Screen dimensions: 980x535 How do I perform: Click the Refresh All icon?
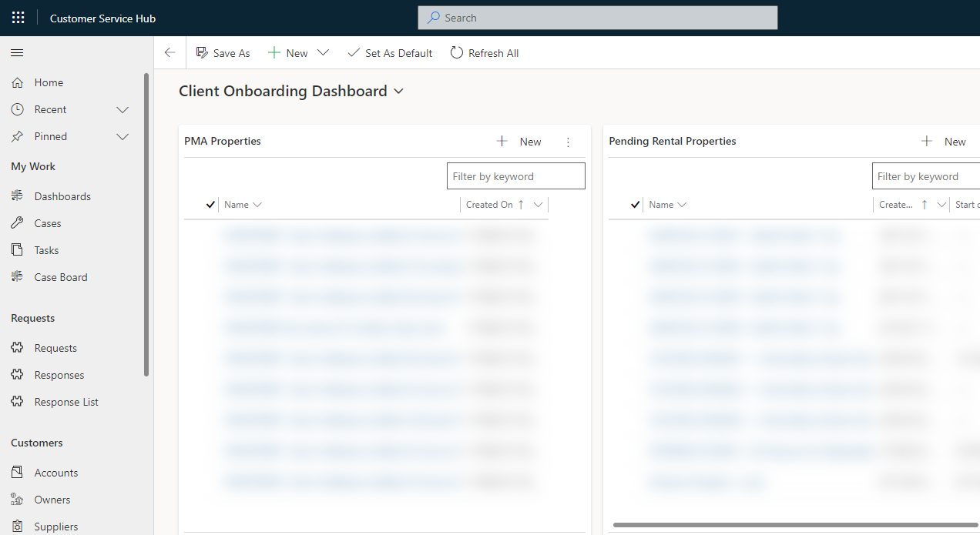coord(457,53)
